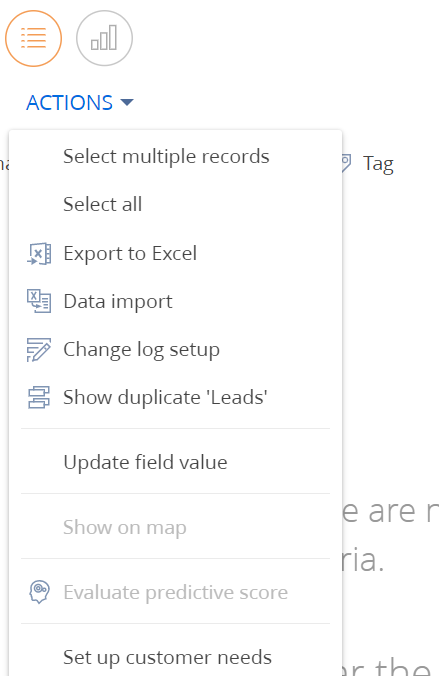Viewport: 439px width, 676px height.
Task: Select Show duplicate 'Leads'
Action: coord(176,397)
